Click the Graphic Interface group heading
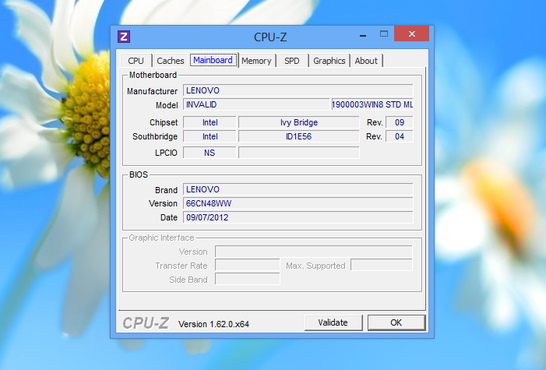 tap(161, 238)
